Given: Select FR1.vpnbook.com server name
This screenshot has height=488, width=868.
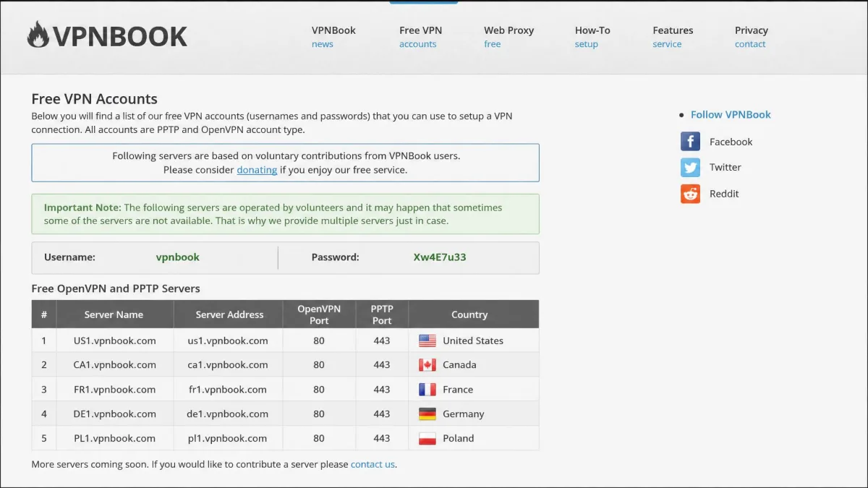Looking at the screenshot, I should tap(114, 390).
